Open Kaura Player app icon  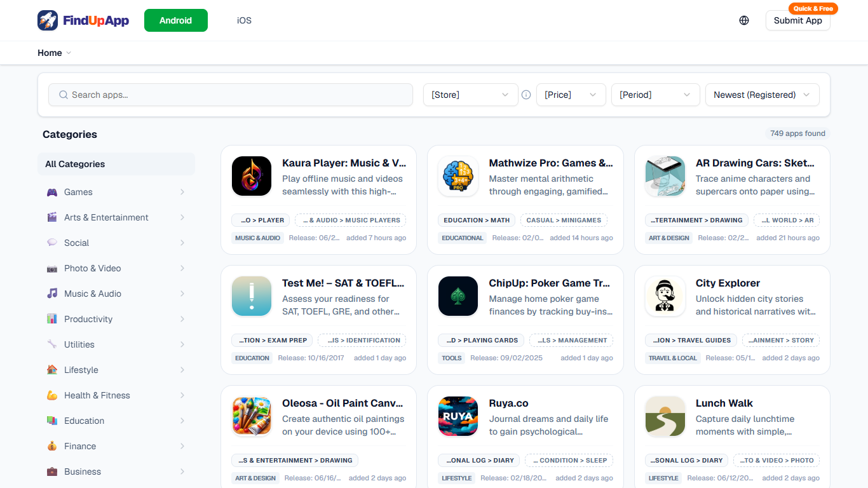click(x=252, y=176)
